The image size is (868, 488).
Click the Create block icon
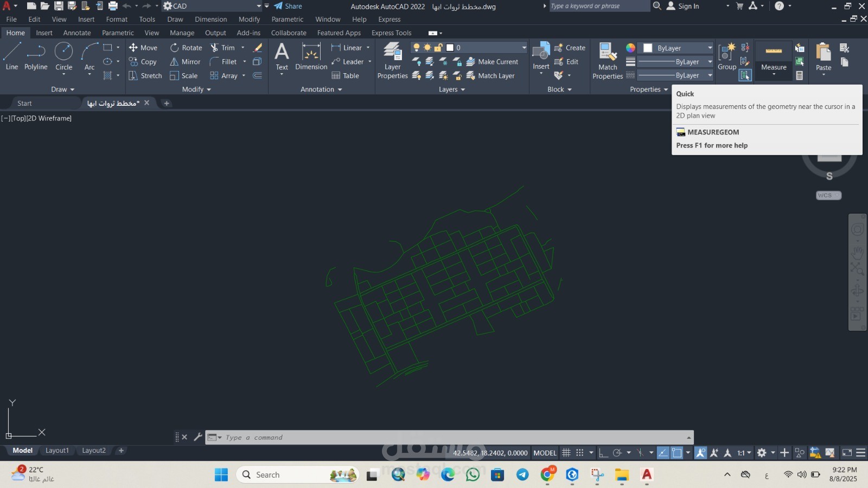pyautogui.click(x=570, y=48)
